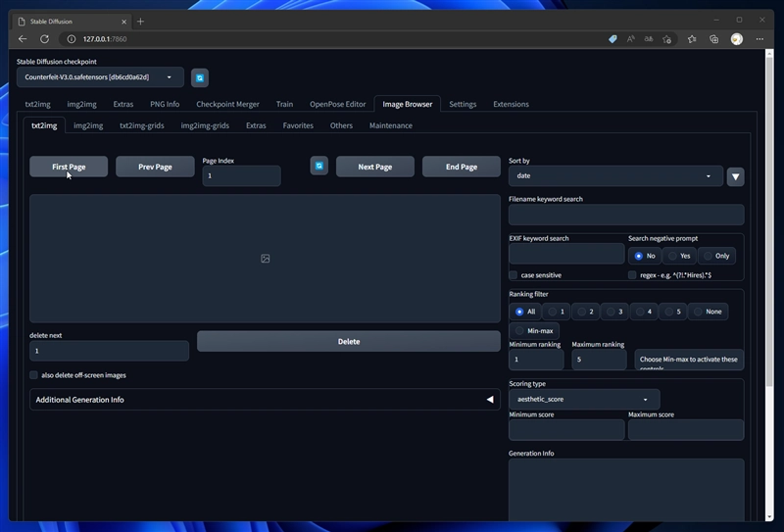Click the shopping tag icon in address bar
This screenshot has height=532, width=784.
612,39
